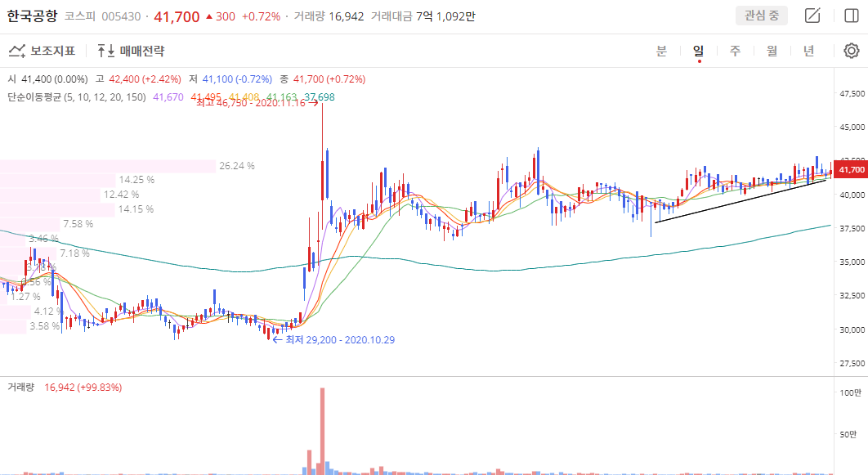Click the 종 41,700 (+0.72%) close value
The image size is (868, 475).
tap(323, 79)
